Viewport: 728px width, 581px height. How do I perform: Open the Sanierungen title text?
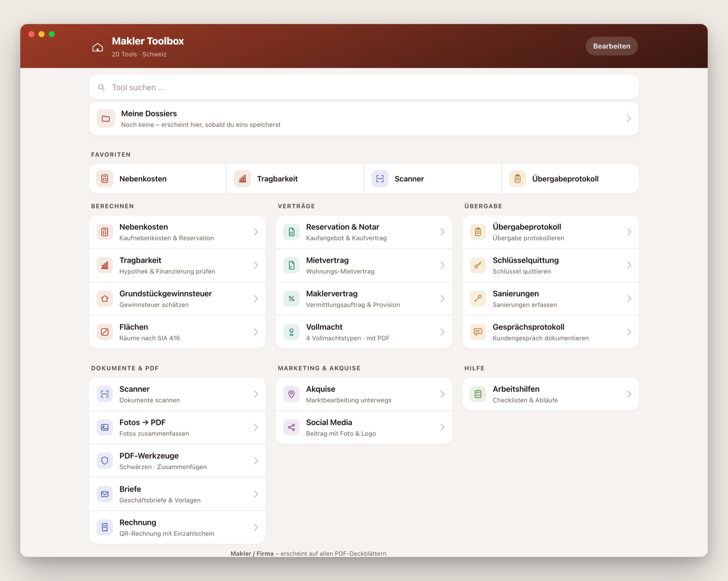point(516,294)
